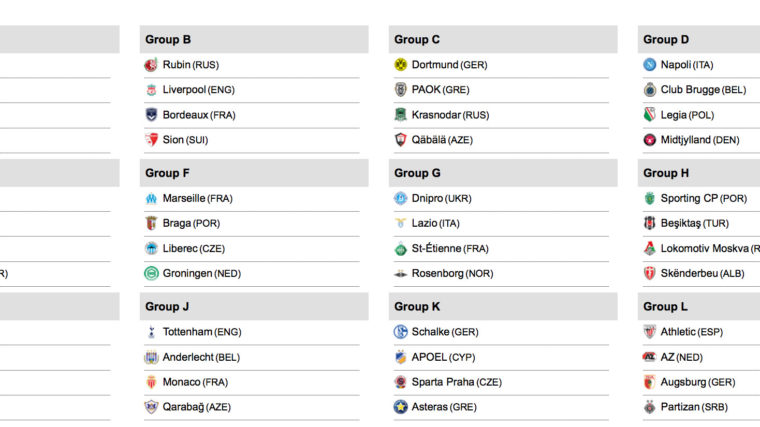The width and height of the screenshot is (760, 427).
Task: Click the Liverpool club crest icon
Action: click(151, 90)
